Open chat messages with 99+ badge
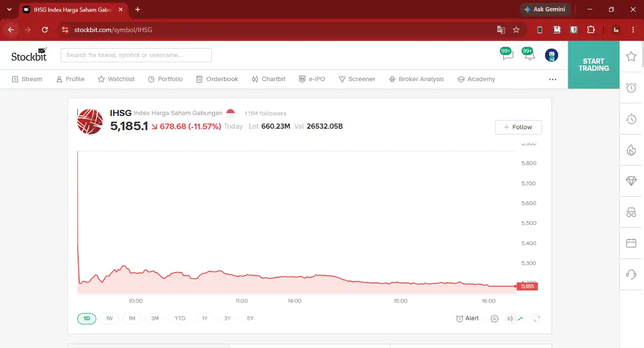 click(507, 55)
